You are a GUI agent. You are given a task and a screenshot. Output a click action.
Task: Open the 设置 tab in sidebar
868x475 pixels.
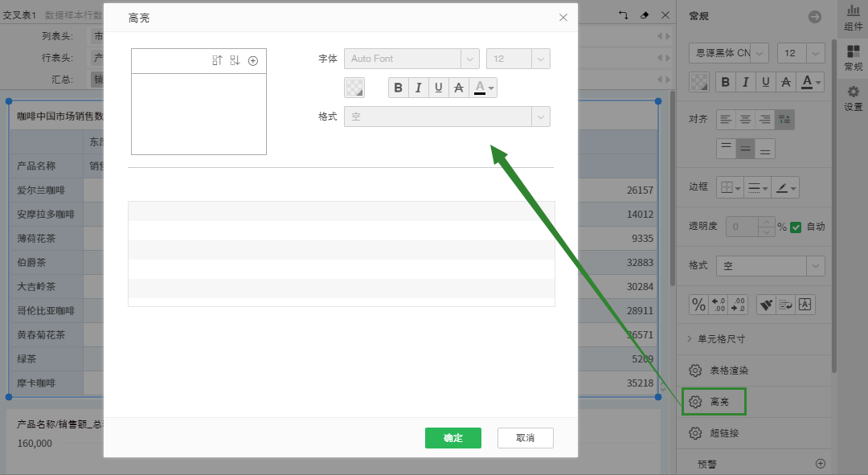tap(853, 98)
